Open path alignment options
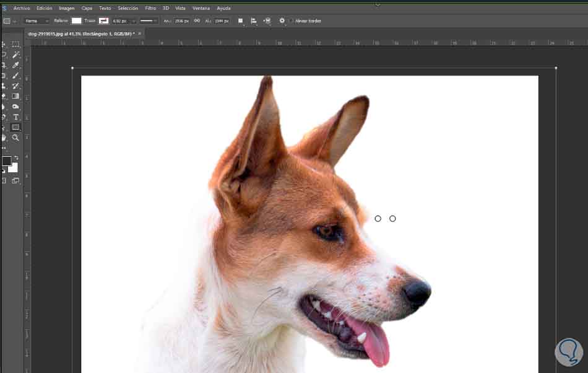 point(254,21)
